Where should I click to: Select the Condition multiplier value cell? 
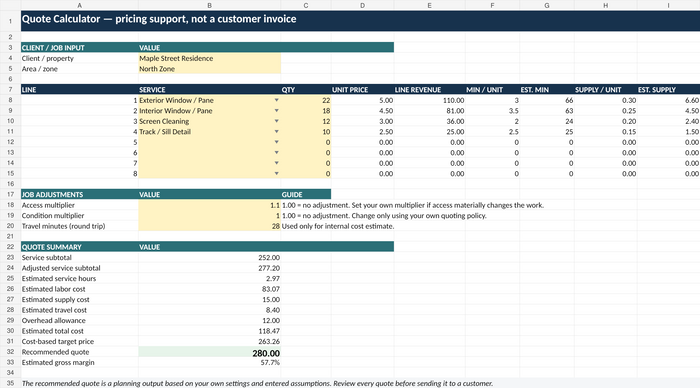coord(209,216)
